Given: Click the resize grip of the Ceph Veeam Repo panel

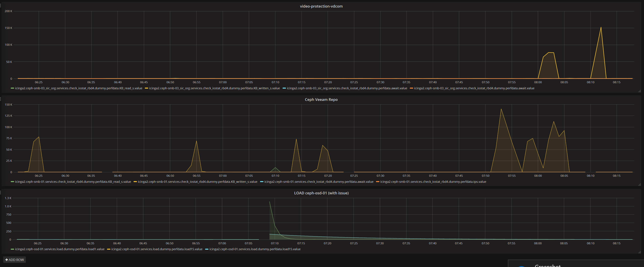Looking at the screenshot, I should point(639,185).
